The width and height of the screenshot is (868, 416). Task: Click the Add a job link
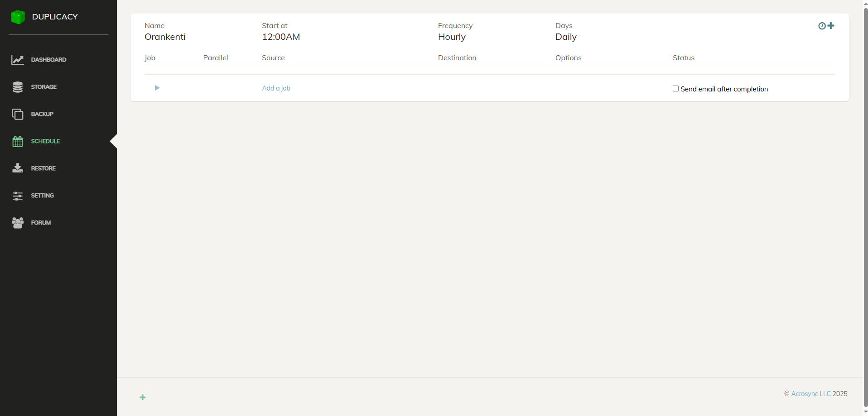276,88
